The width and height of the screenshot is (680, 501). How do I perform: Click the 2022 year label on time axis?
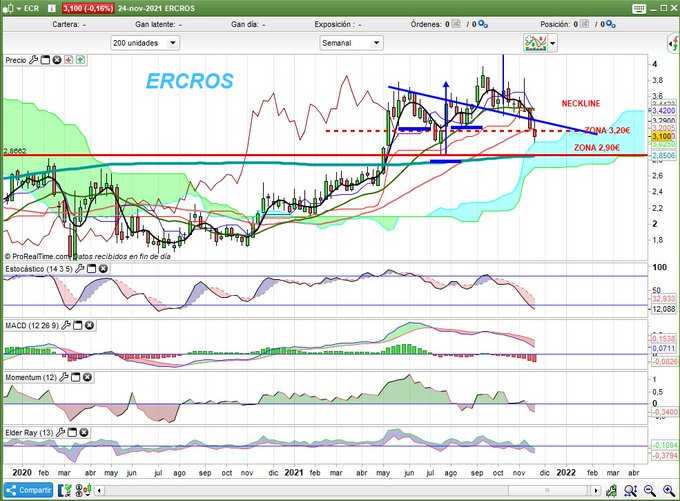click(x=566, y=472)
